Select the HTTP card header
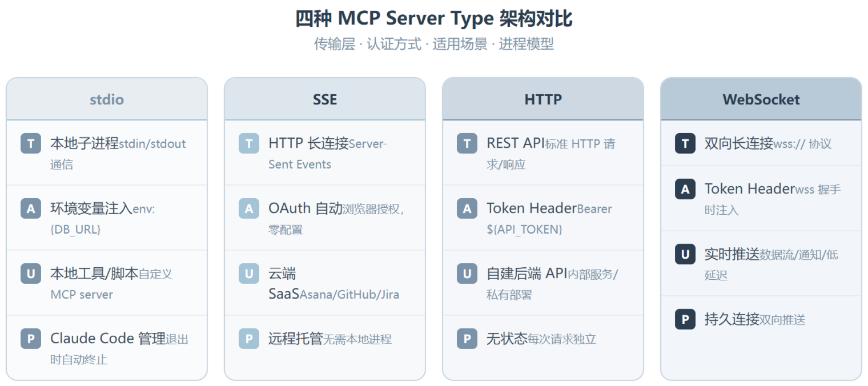 click(543, 99)
